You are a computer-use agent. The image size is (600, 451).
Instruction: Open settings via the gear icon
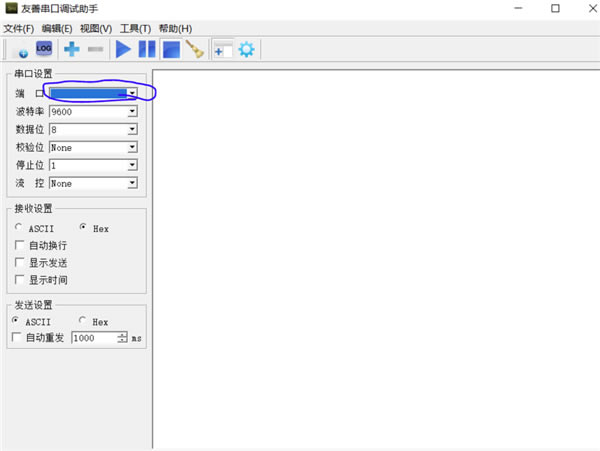click(x=246, y=49)
